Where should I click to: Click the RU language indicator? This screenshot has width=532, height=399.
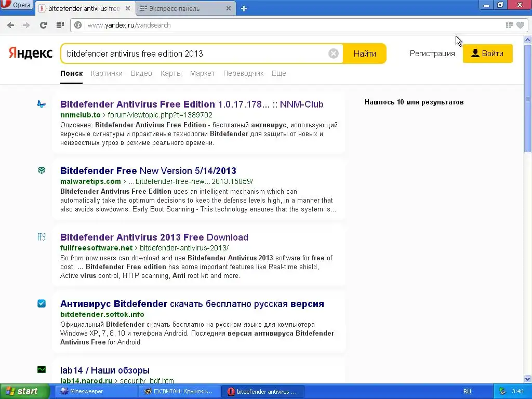pos(467,391)
